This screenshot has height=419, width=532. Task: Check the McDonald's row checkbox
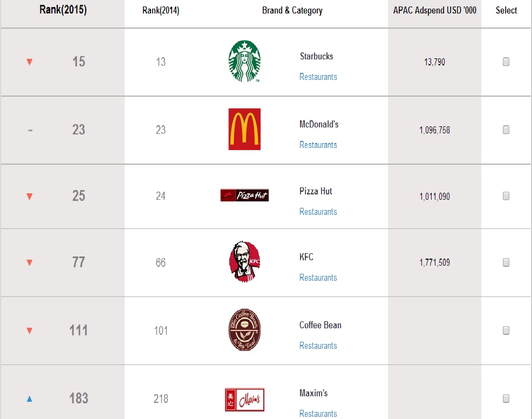pyautogui.click(x=506, y=130)
